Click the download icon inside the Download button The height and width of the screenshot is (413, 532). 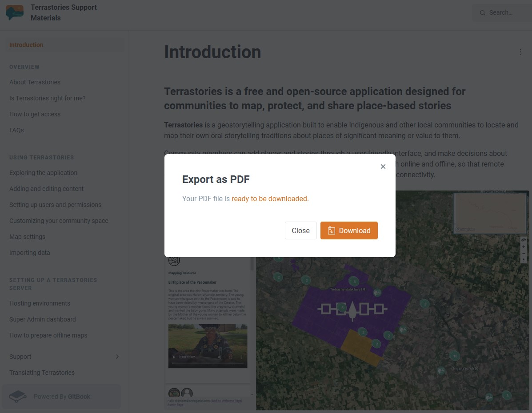(x=331, y=230)
